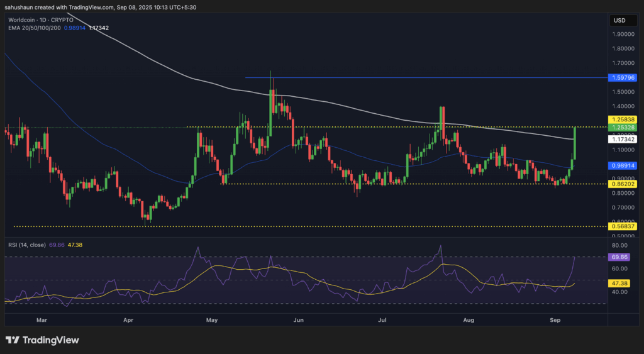The height and width of the screenshot is (354, 644).
Task: Click the Jul label on time axis
Action: [382, 320]
